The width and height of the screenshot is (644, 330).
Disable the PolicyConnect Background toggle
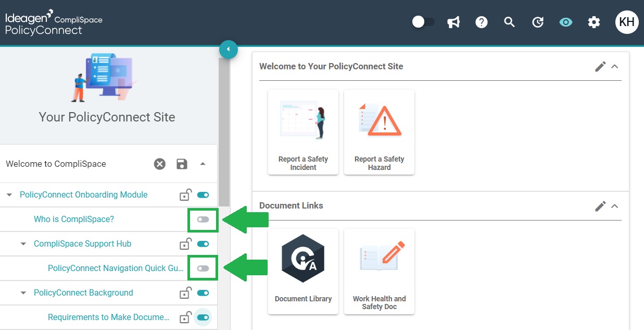203,293
